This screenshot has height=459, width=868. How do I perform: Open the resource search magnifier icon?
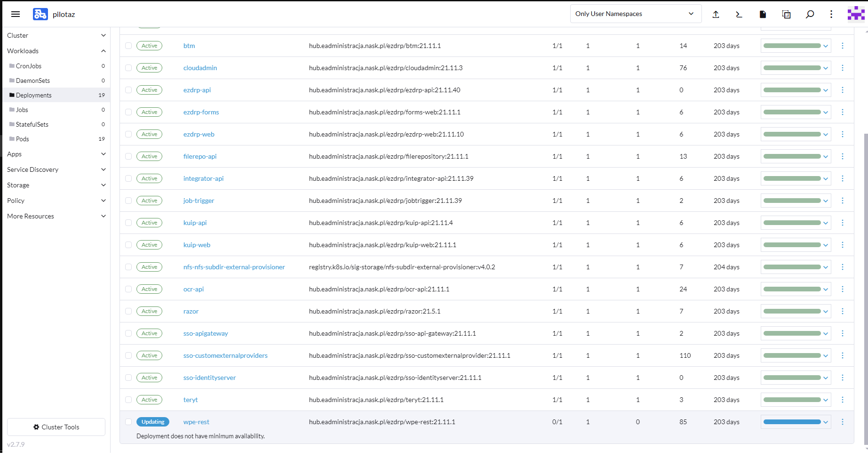(x=810, y=14)
